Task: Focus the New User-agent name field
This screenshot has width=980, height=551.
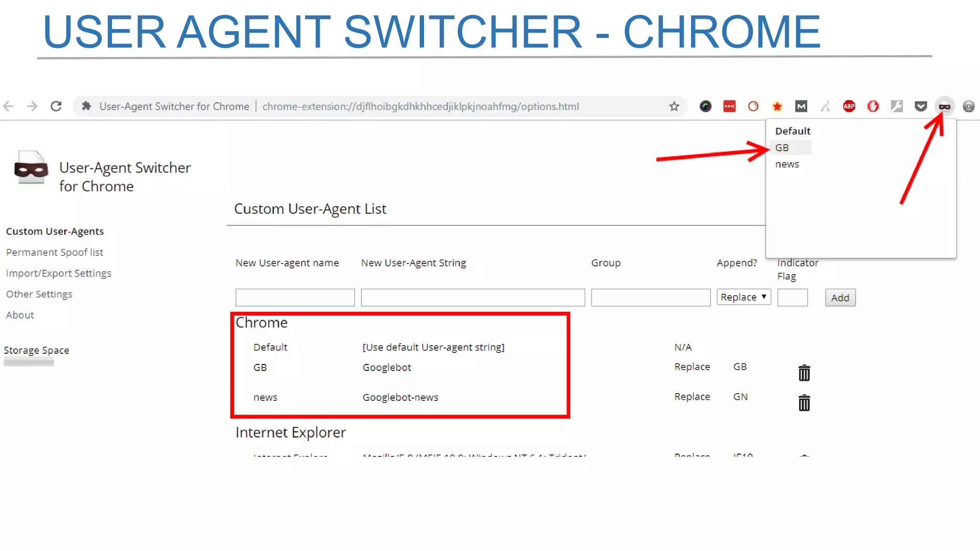Action: coord(295,298)
